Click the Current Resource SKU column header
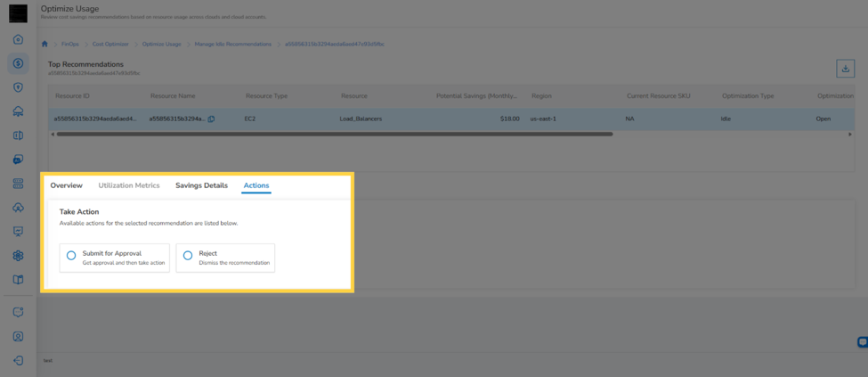868x377 pixels. tap(659, 96)
